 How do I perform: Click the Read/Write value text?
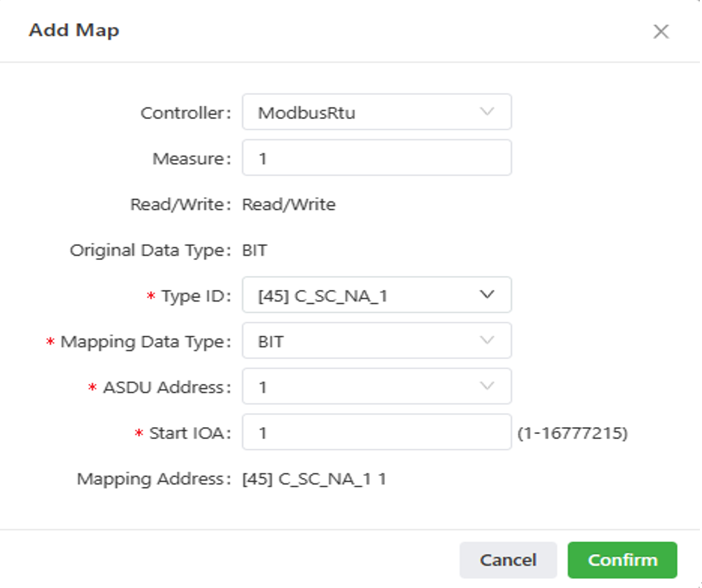tap(288, 205)
